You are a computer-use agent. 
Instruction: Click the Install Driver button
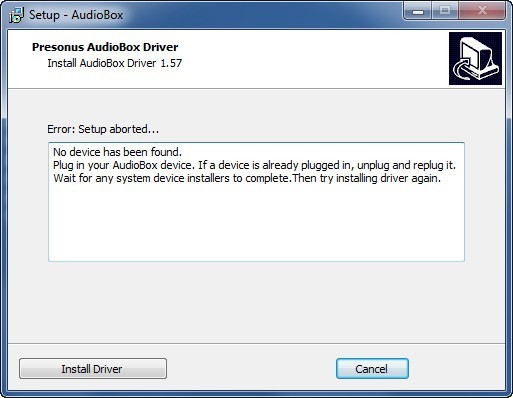coord(93,368)
